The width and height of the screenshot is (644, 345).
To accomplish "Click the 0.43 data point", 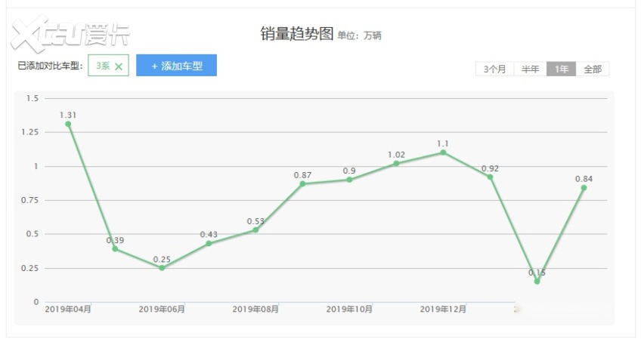I will pyautogui.click(x=209, y=243).
